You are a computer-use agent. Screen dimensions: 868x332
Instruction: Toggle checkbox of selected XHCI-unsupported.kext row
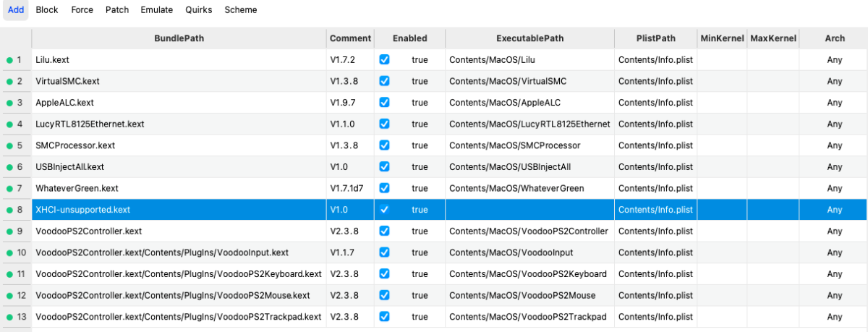point(384,210)
